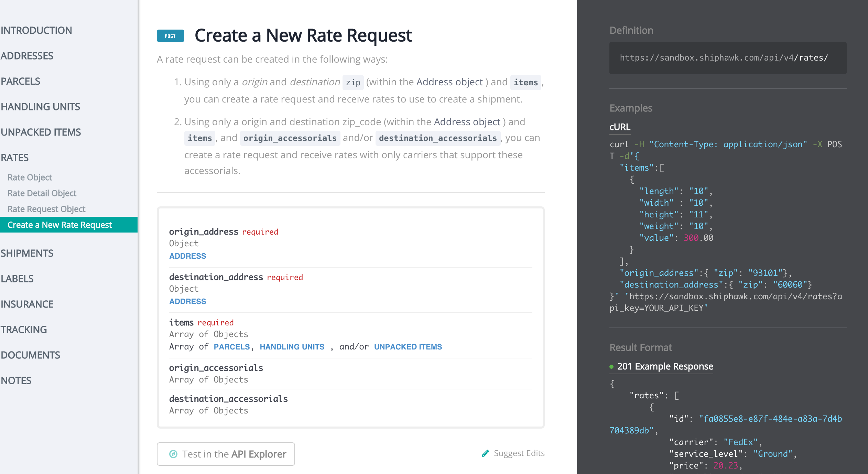This screenshot has width=868, height=474.
Task: Open Rate Object in sidebar
Action: (30, 177)
